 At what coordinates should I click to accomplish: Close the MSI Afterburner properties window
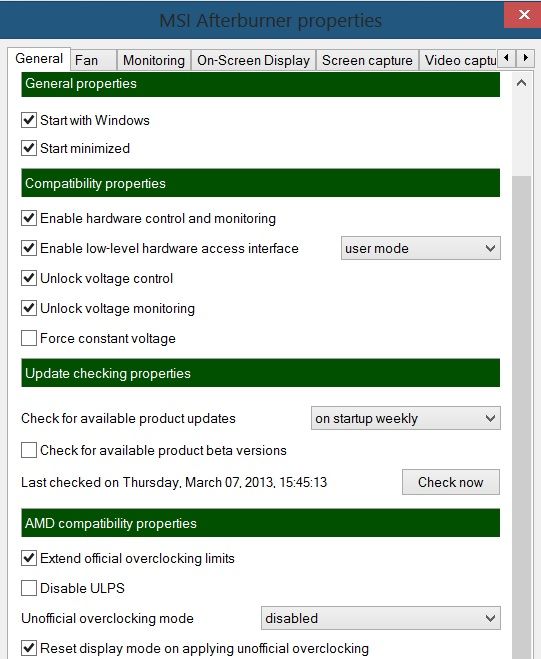(x=524, y=15)
